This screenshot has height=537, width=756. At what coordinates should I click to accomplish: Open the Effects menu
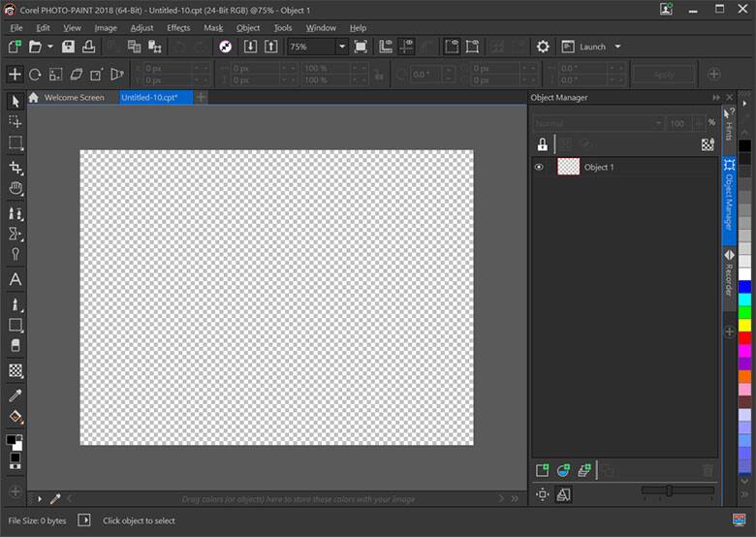(178, 28)
